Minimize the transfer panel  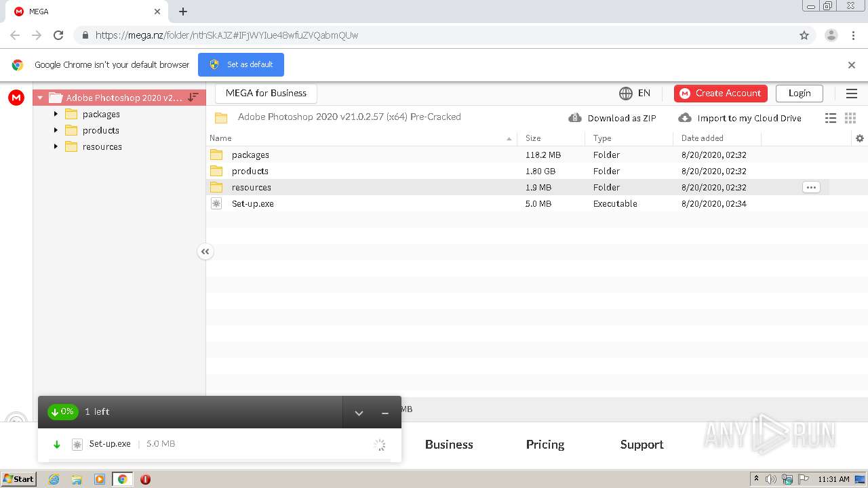tap(385, 413)
